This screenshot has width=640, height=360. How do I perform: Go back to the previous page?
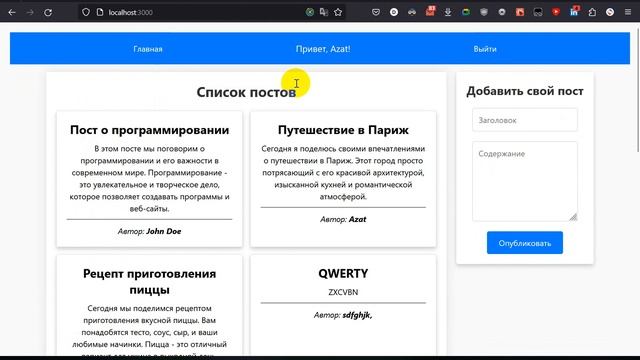(x=12, y=12)
